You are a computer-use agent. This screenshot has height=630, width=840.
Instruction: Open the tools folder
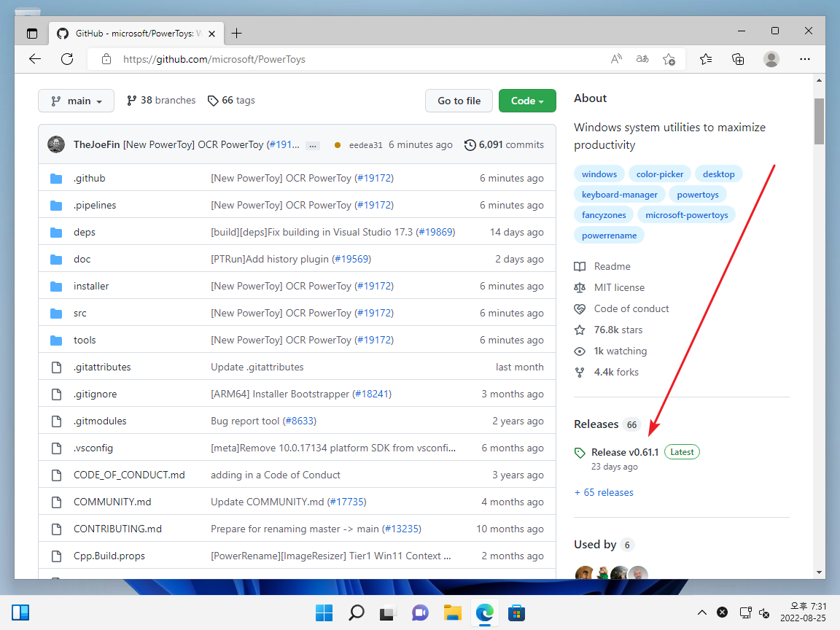click(x=85, y=340)
